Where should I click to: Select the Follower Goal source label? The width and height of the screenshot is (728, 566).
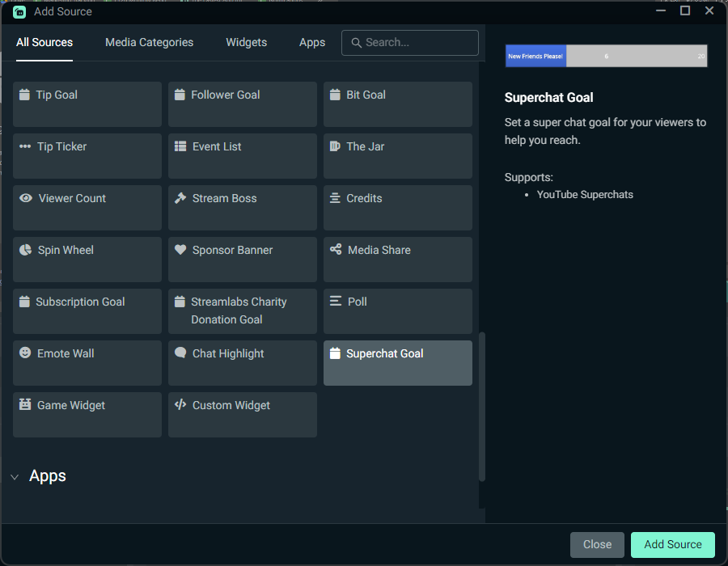[225, 95]
